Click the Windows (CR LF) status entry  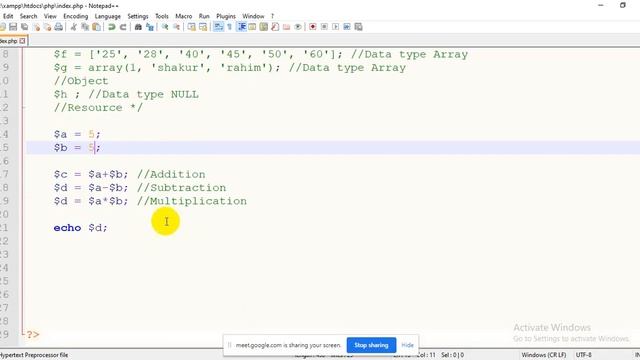(544, 355)
